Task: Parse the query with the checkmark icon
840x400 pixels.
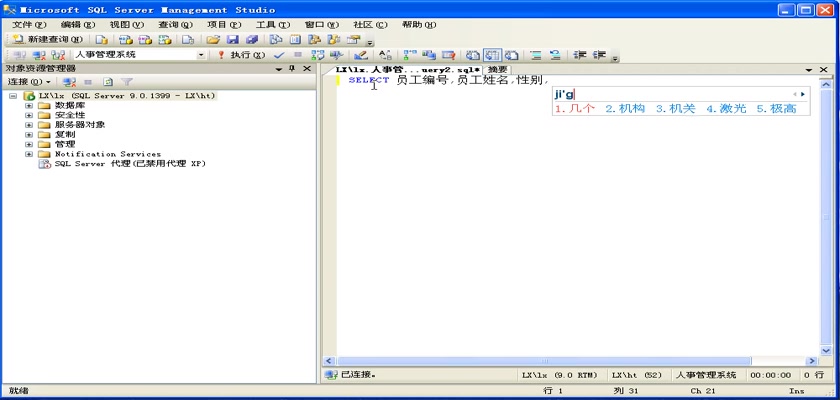Action: click(x=279, y=55)
